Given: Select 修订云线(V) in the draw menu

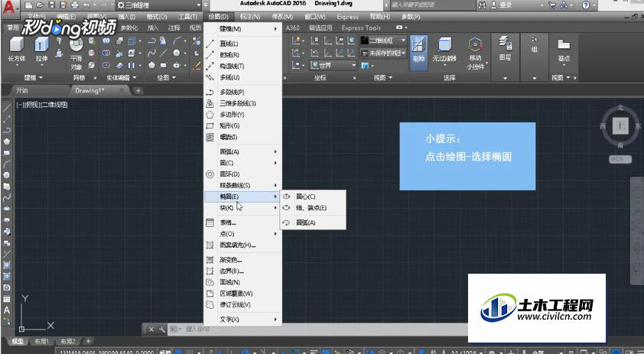Looking at the screenshot, I should coord(242,305).
